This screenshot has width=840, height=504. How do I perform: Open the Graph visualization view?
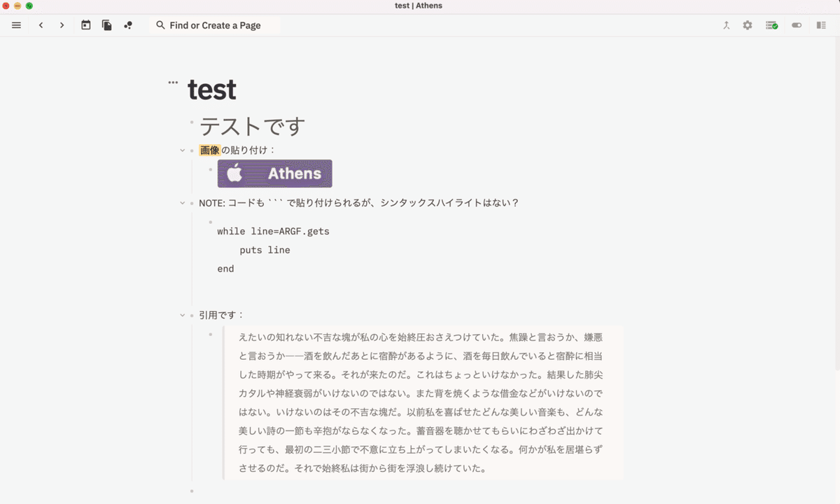[x=127, y=25]
